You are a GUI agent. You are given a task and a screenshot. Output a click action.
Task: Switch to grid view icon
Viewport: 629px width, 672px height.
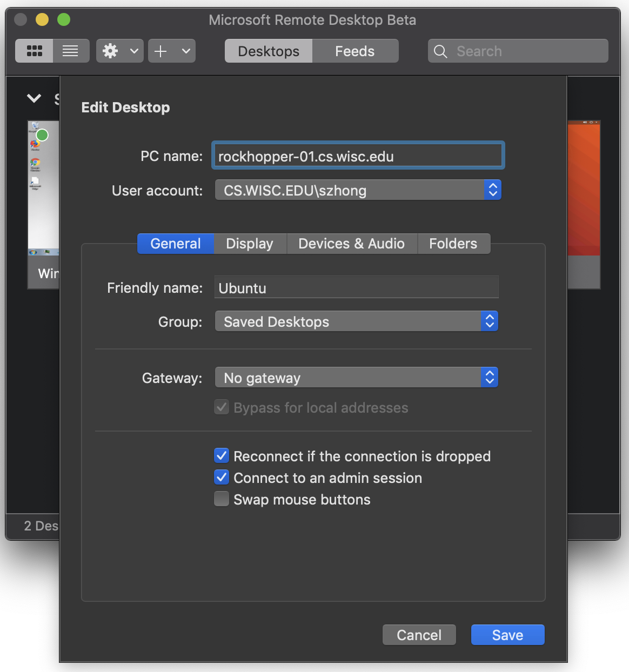tap(35, 51)
